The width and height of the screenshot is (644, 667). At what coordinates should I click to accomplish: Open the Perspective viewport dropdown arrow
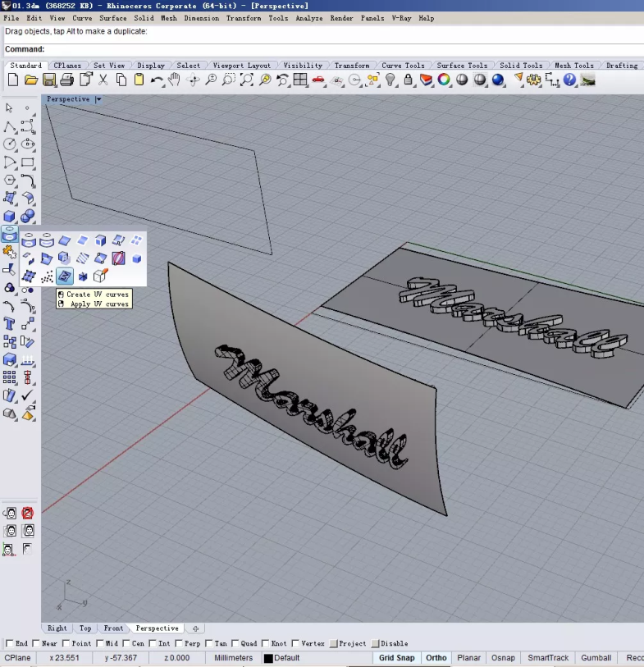point(98,99)
